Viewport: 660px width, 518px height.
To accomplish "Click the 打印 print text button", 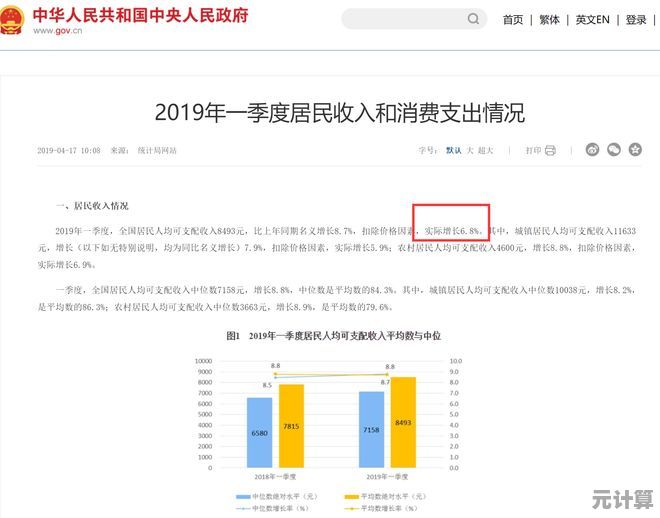I will [x=533, y=150].
